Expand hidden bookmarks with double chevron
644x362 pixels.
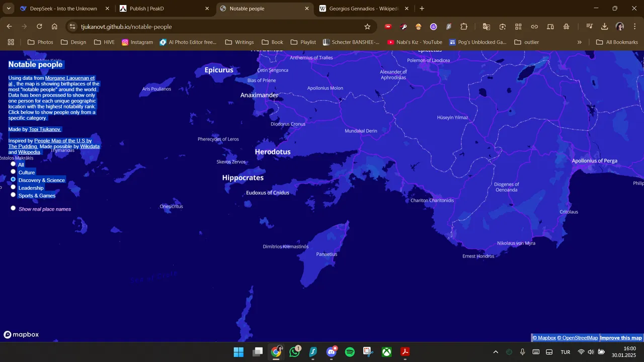579,42
